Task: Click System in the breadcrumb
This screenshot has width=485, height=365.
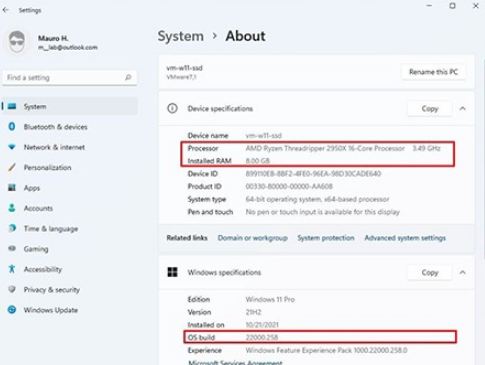Action: [180, 36]
